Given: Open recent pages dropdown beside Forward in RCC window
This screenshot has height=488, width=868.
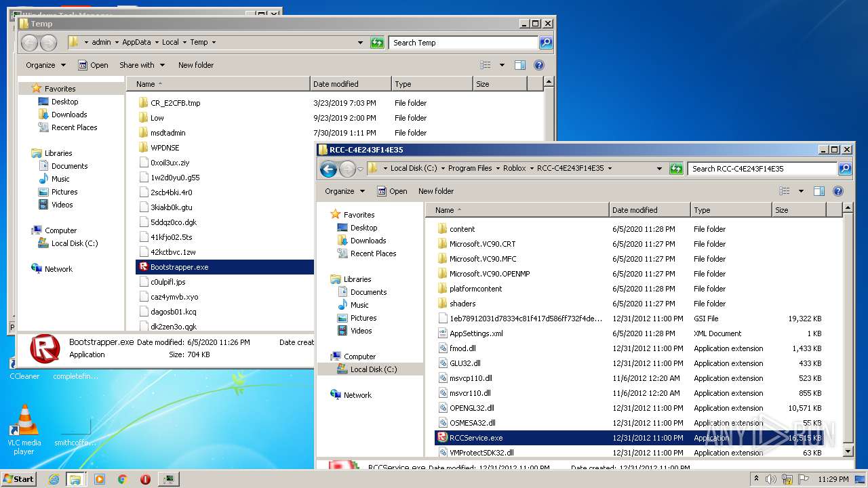Looking at the screenshot, I should 361,169.
